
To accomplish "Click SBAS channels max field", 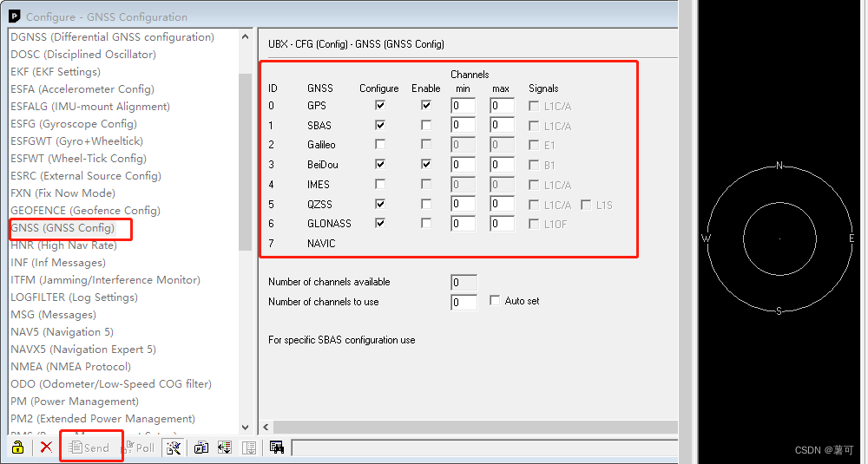I will click(x=502, y=126).
